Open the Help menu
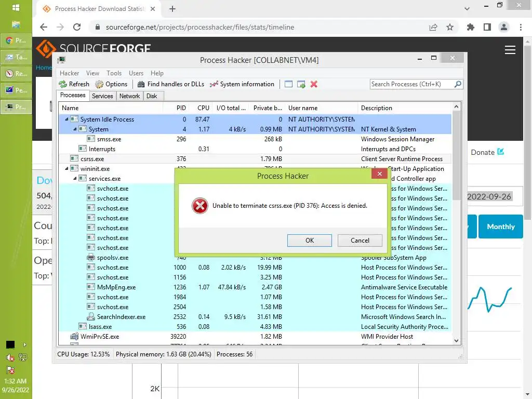Screen dimensions: 532x399 157,73
